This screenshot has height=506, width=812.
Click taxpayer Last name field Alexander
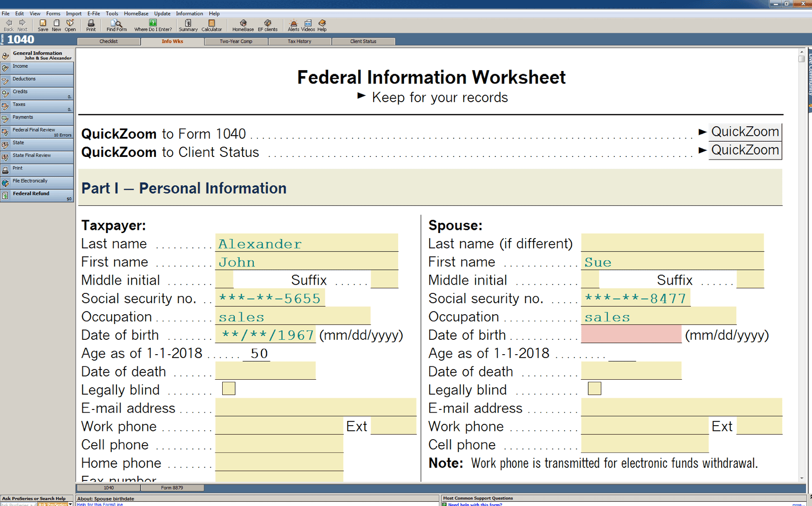click(x=306, y=243)
